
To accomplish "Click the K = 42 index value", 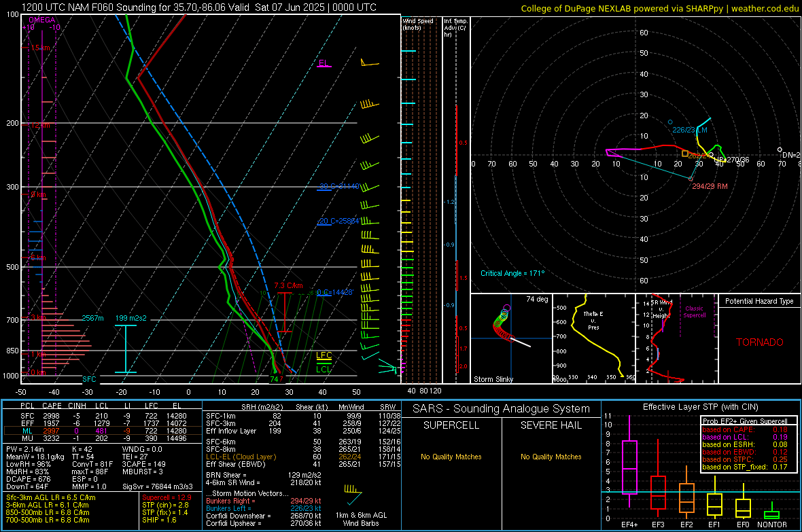I will [82, 449].
